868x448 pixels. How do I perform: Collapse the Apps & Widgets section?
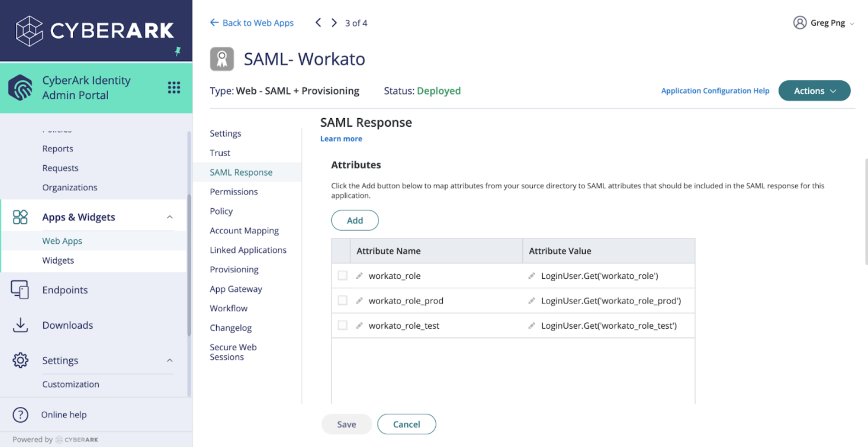pos(170,217)
